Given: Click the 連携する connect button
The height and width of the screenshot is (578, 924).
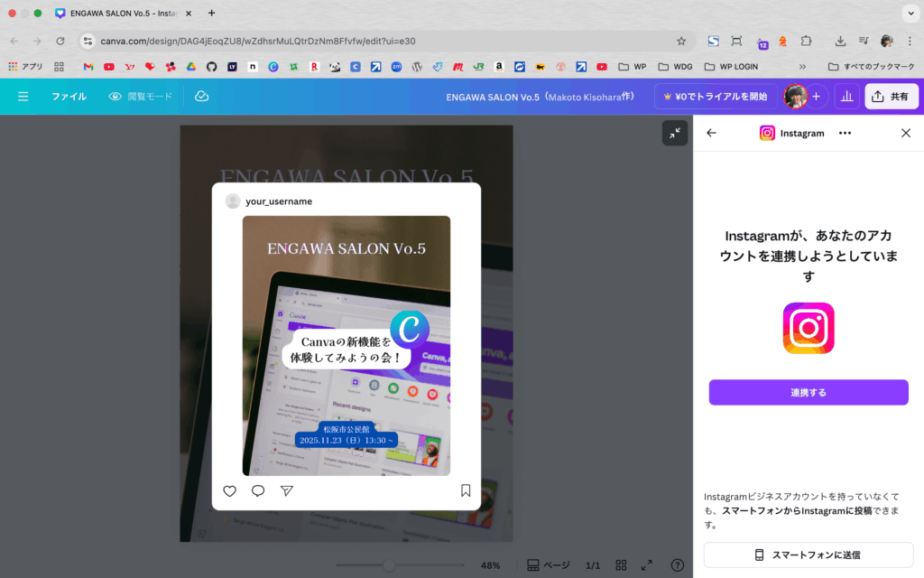Looking at the screenshot, I should pos(808,392).
